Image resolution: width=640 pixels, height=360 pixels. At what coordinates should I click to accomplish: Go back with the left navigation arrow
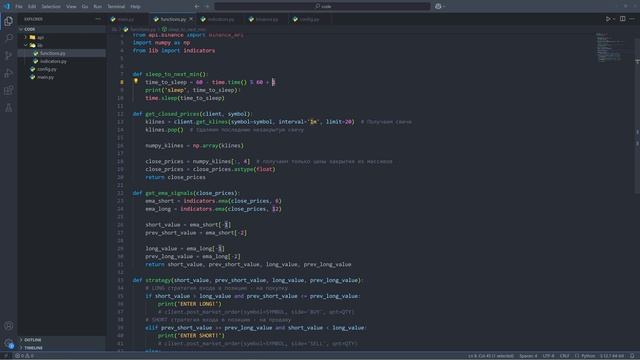coord(197,6)
